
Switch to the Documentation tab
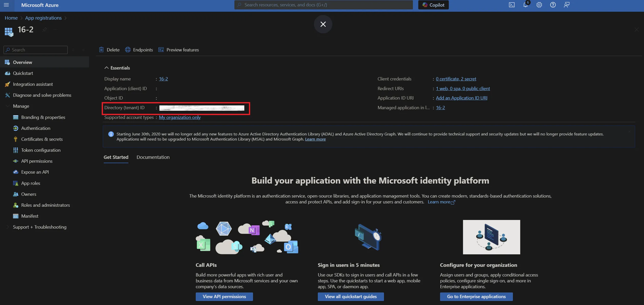pyautogui.click(x=153, y=157)
